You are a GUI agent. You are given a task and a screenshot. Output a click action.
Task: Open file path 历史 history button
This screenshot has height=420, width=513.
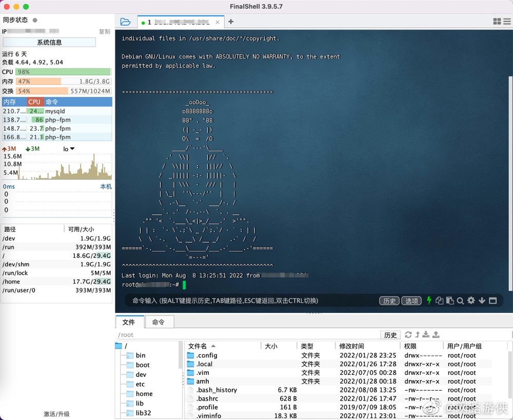[390, 335]
